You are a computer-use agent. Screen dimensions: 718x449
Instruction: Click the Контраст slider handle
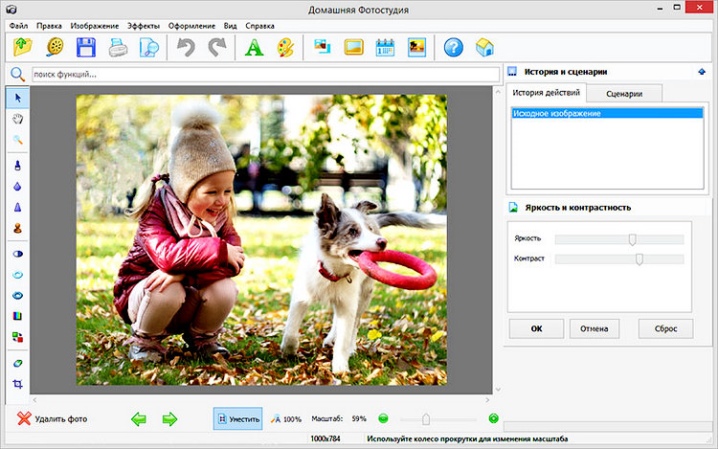click(x=639, y=260)
